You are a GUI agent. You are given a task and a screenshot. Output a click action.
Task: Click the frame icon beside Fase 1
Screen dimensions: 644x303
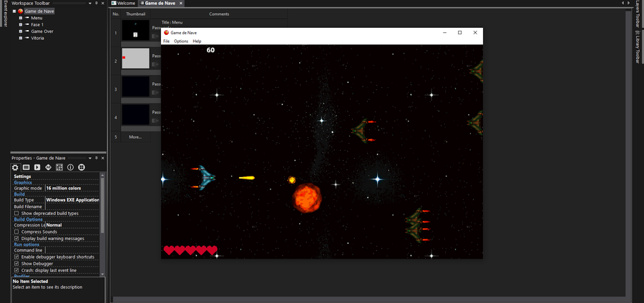tap(27, 24)
